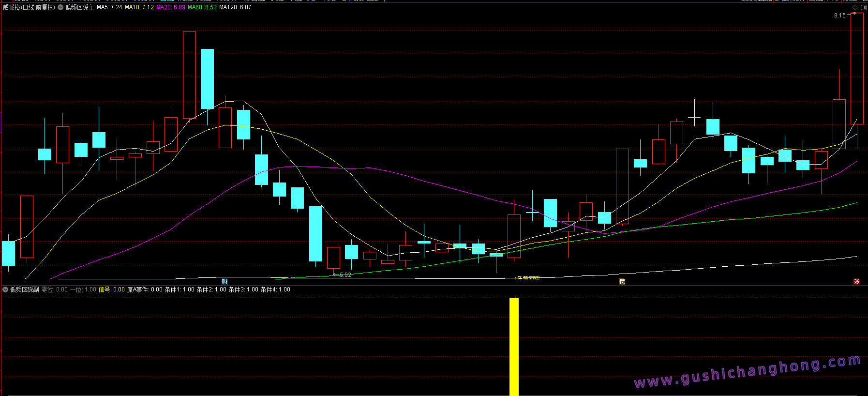
Task: Click the blue 财 event marker
Action: click(x=224, y=282)
